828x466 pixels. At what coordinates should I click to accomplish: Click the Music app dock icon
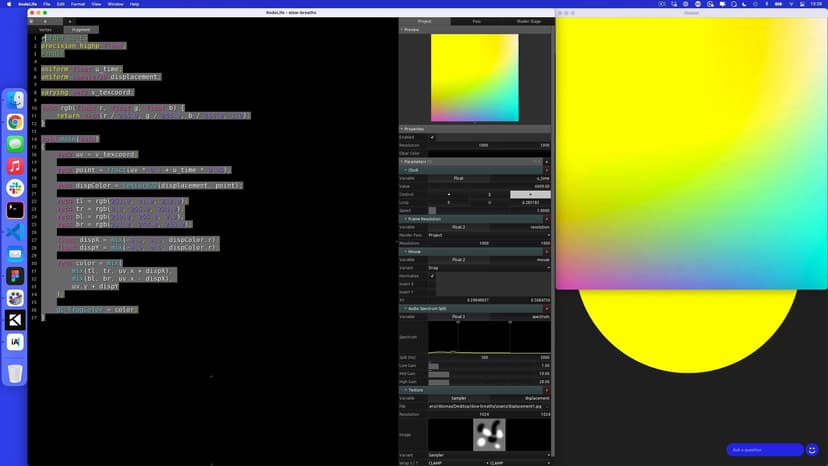click(15, 166)
